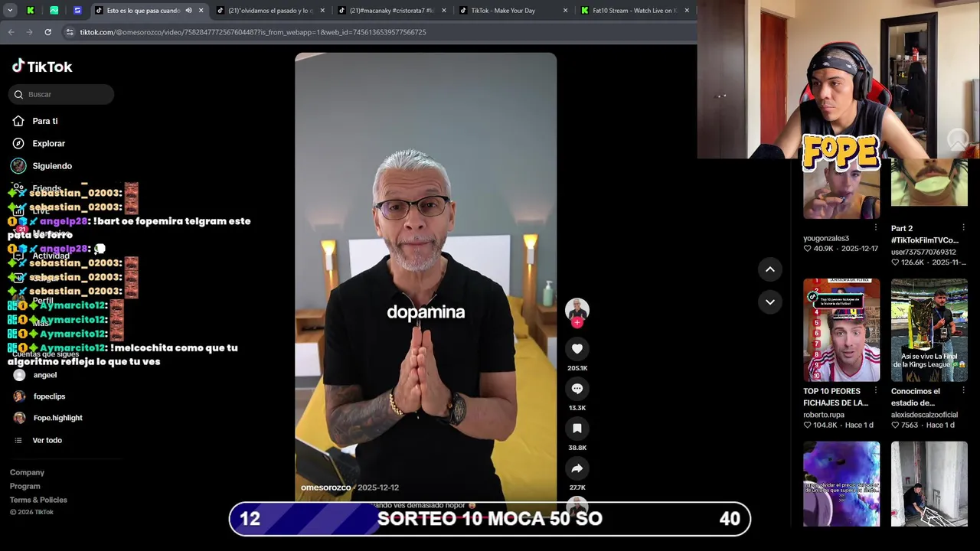Open options menu for 'TOP 10 PEORES' video
The image size is (980, 551).
876,390
